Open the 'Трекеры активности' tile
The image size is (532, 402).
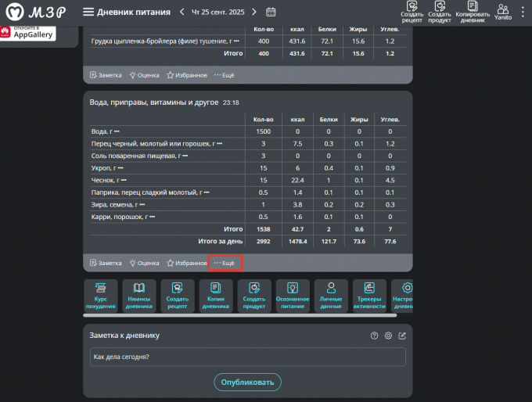(369, 296)
